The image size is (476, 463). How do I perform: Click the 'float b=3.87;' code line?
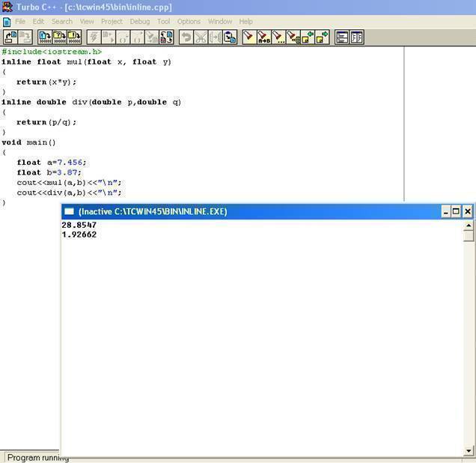coord(49,172)
